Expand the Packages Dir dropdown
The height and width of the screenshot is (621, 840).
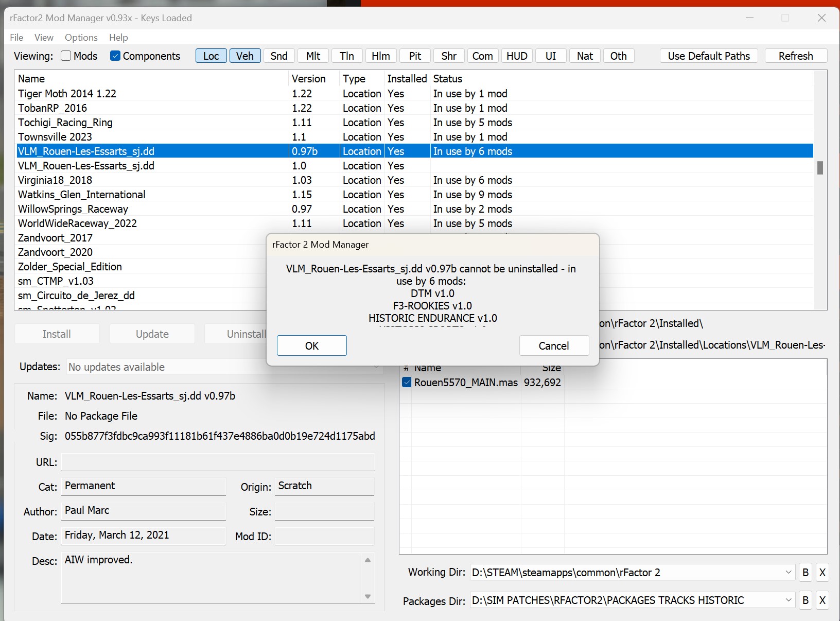pos(788,600)
